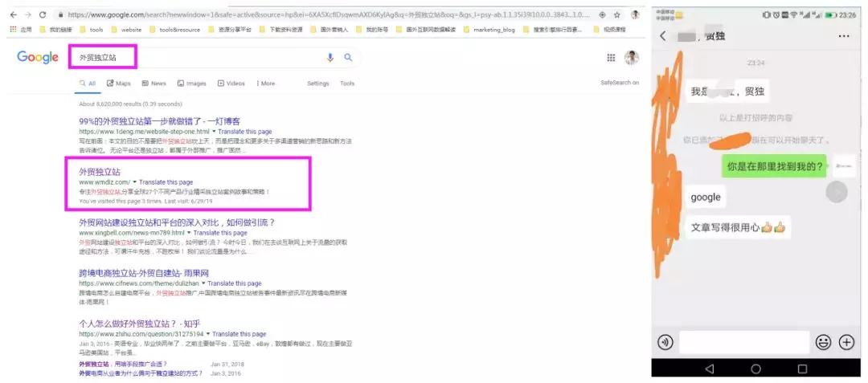The height and width of the screenshot is (383, 868).
Task: Open the Google account photo near apps grid
Action: click(x=632, y=58)
